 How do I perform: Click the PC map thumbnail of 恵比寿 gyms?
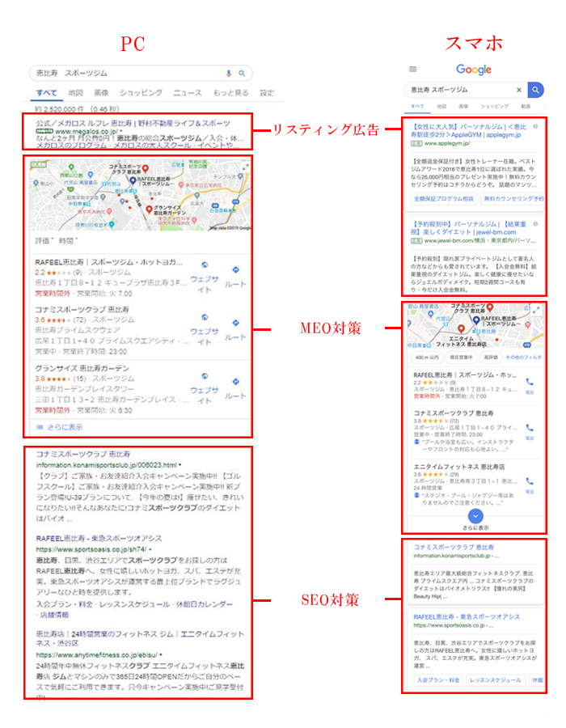click(141, 195)
